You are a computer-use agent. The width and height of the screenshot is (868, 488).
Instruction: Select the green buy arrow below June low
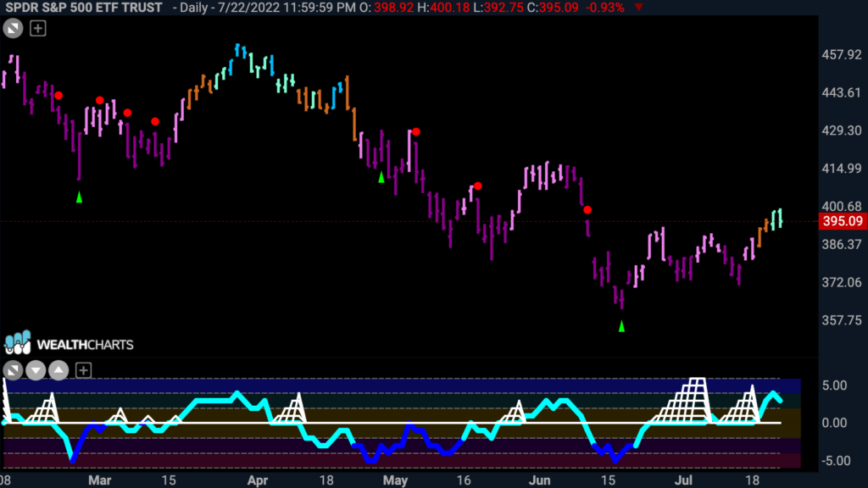click(x=621, y=326)
